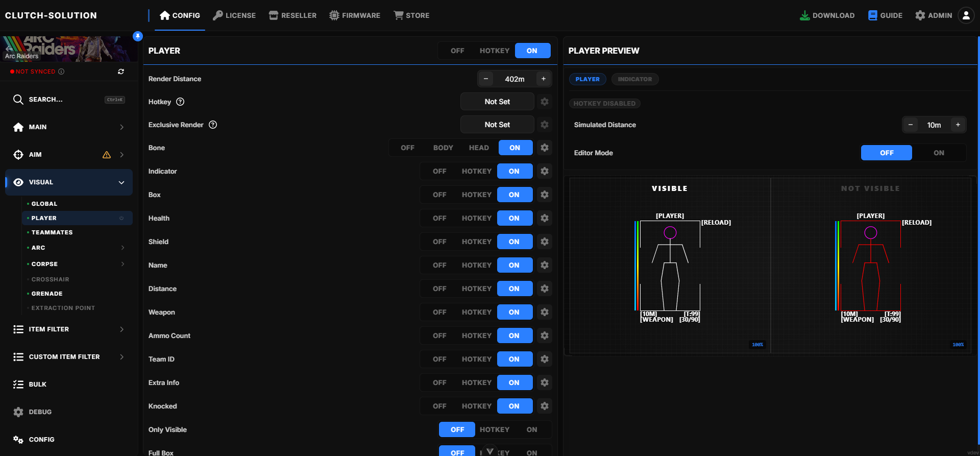Turn PLAYER master toggle OFF

coord(457,51)
